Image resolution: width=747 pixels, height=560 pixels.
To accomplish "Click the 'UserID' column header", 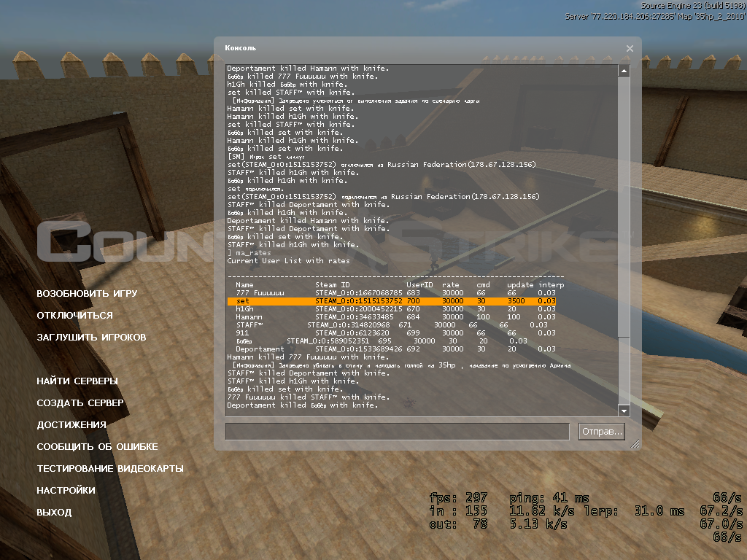I will click(x=419, y=285).
